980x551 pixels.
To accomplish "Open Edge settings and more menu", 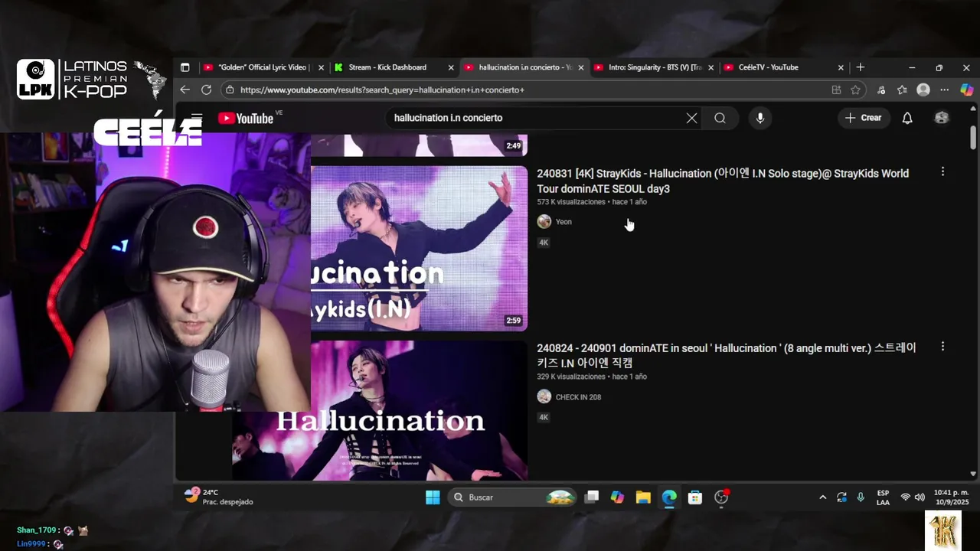I will click(x=944, y=90).
